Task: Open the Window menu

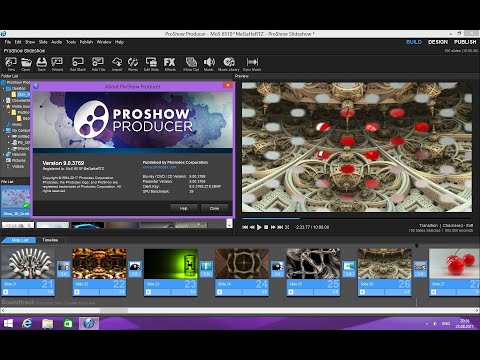Action: coord(104,42)
